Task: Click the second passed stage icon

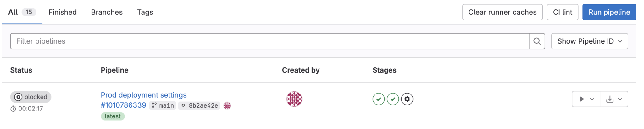Action: click(393, 99)
